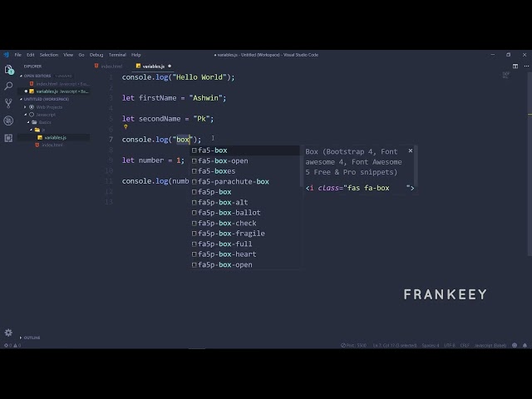The height and width of the screenshot is (399, 532).
Task: Select fa5p-box-alt suggestion
Action: click(x=245, y=203)
